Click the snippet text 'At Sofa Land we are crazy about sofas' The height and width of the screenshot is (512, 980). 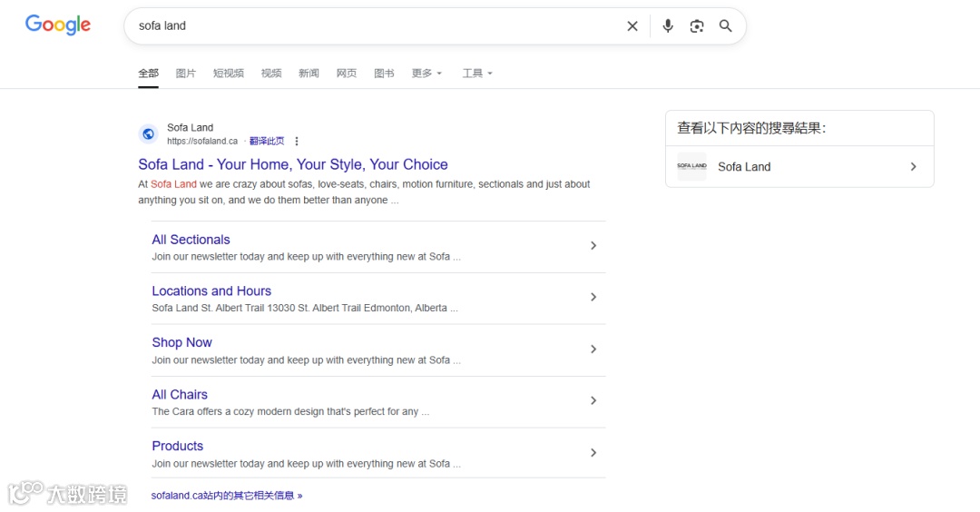pyautogui.click(x=224, y=184)
